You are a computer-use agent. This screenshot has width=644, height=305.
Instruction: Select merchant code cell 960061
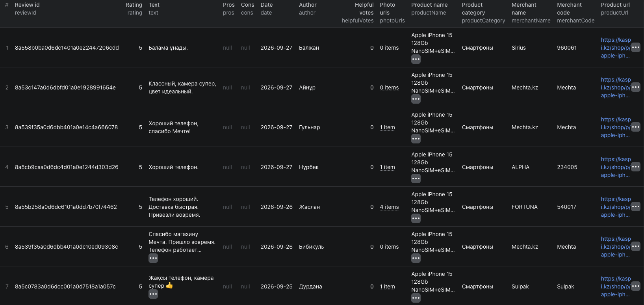(x=567, y=48)
